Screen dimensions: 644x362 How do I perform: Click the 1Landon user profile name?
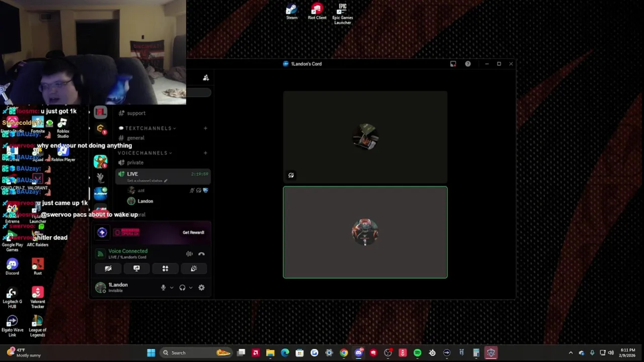[118, 285]
